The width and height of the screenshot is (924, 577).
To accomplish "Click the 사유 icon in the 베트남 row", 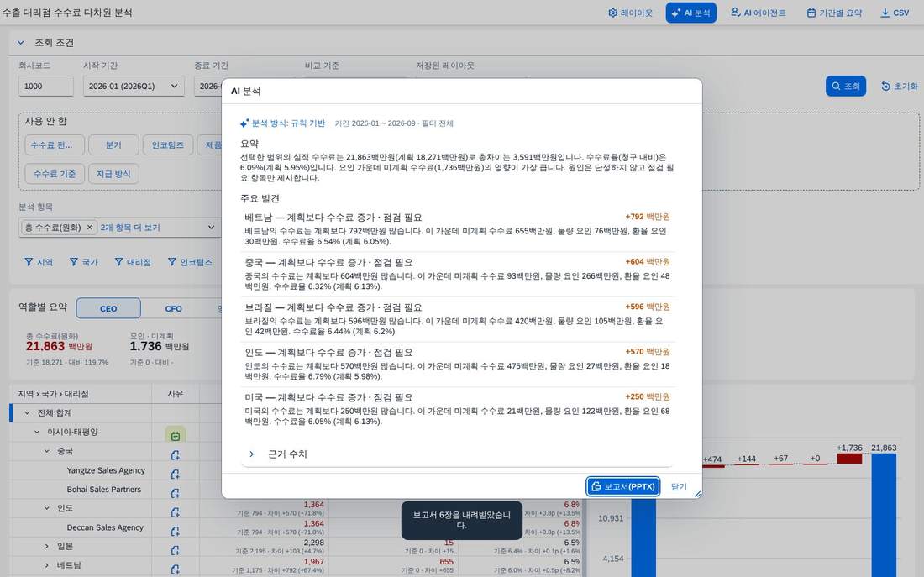I will (175, 569).
